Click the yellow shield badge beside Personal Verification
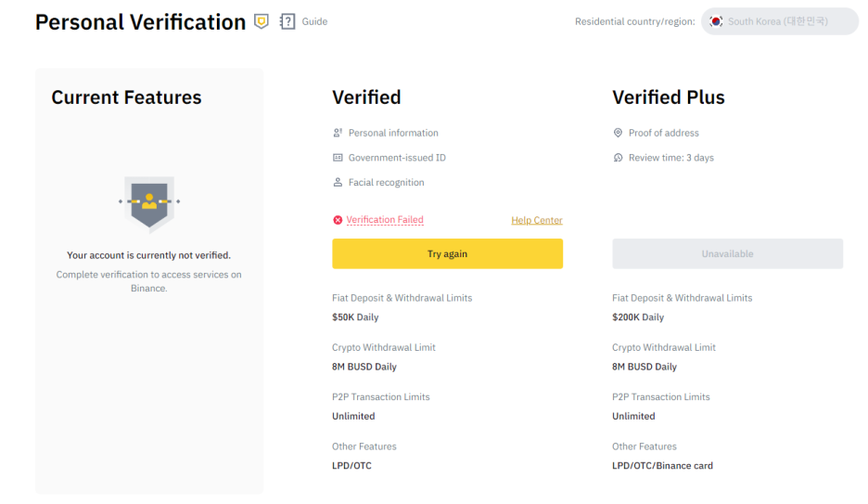This screenshot has height=504, width=868. click(x=262, y=21)
